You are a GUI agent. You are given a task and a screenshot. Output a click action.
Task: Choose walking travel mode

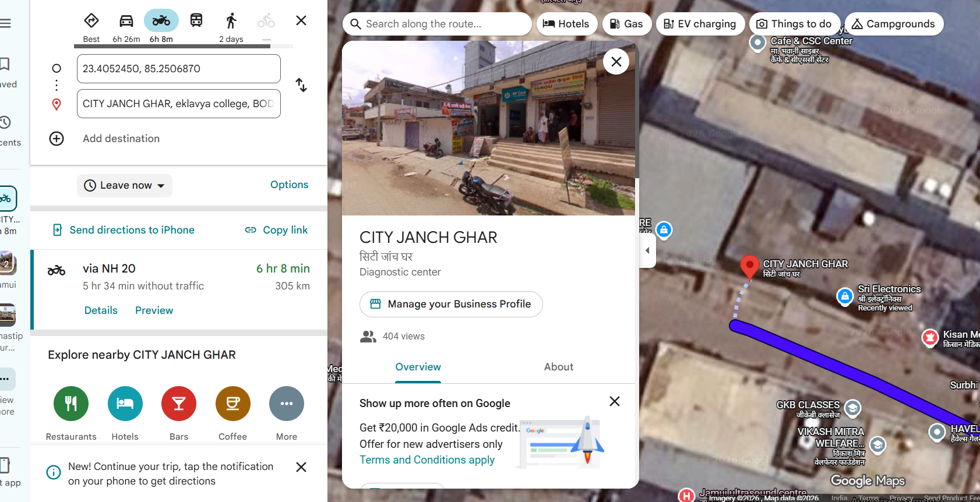(231, 21)
